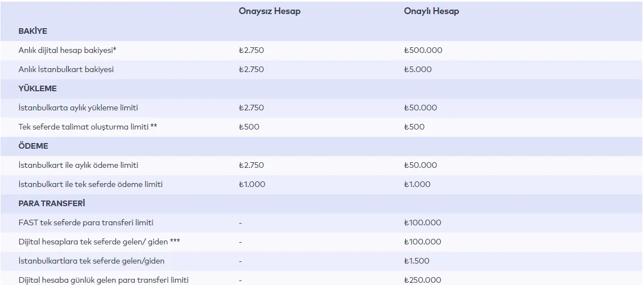Click the ₺1.500 İstanbulkart transfer limit value

pyautogui.click(x=417, y=261)
